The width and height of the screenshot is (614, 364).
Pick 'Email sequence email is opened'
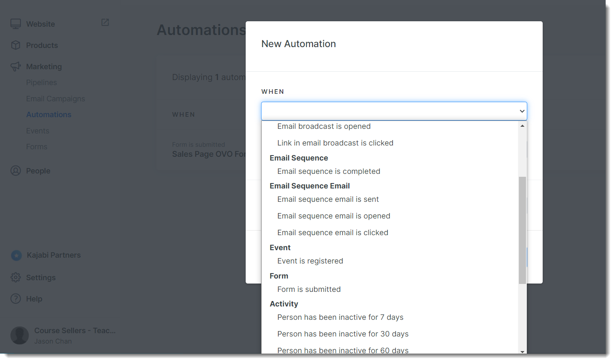[334, 216]
